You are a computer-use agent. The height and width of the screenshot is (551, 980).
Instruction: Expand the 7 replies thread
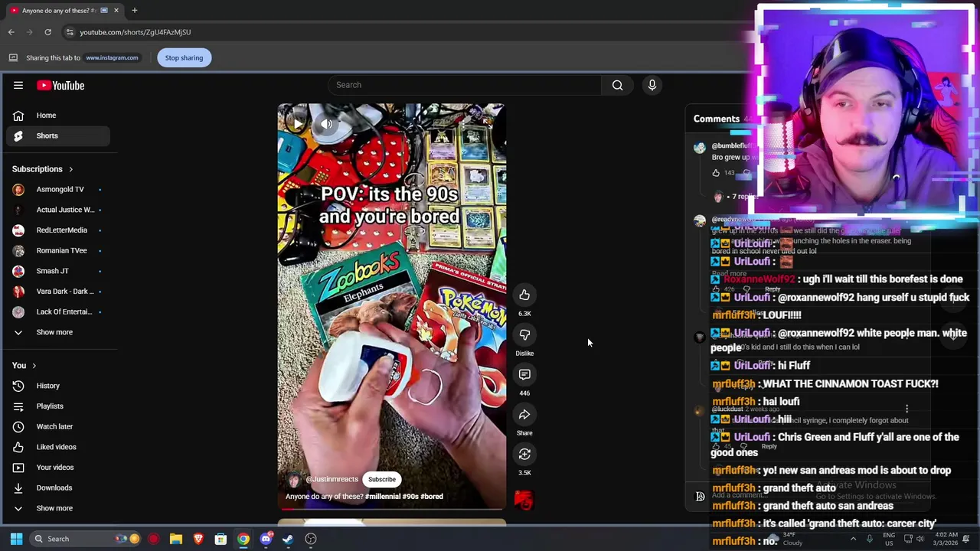tap(743, 197)
